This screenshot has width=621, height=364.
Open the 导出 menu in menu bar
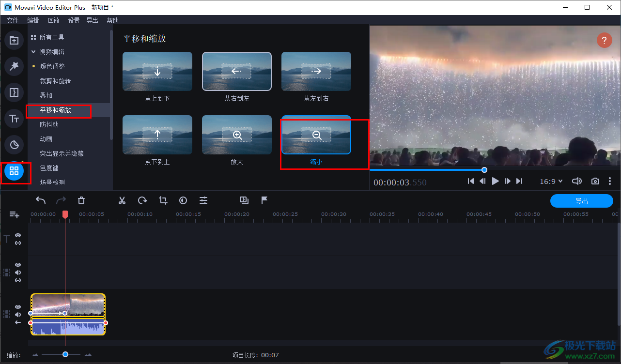click(x=92, y=20)
